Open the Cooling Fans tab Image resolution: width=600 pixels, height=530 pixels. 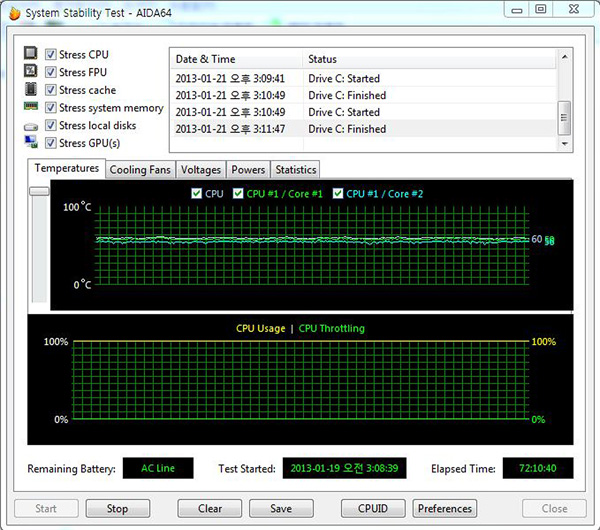tap(140, 170)
